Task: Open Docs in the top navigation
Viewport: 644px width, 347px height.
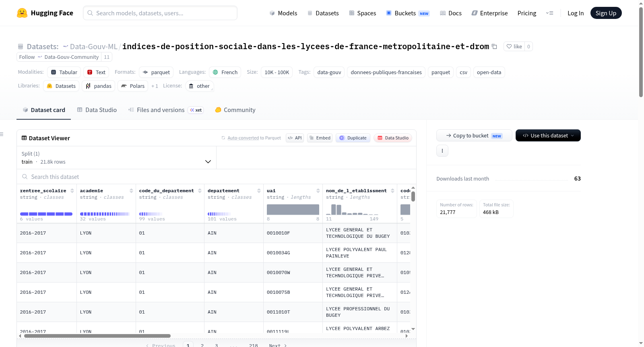Action: coord(451,13)
